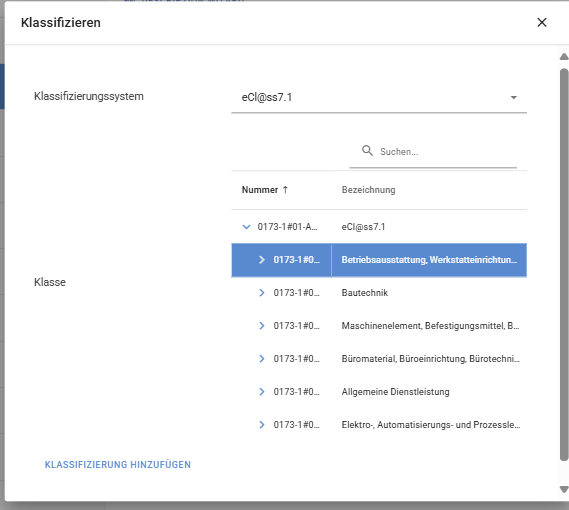Click number 0173-1#01-A... of root row
The height and width of the screenshot is (510, 569).
coord(287,227)
